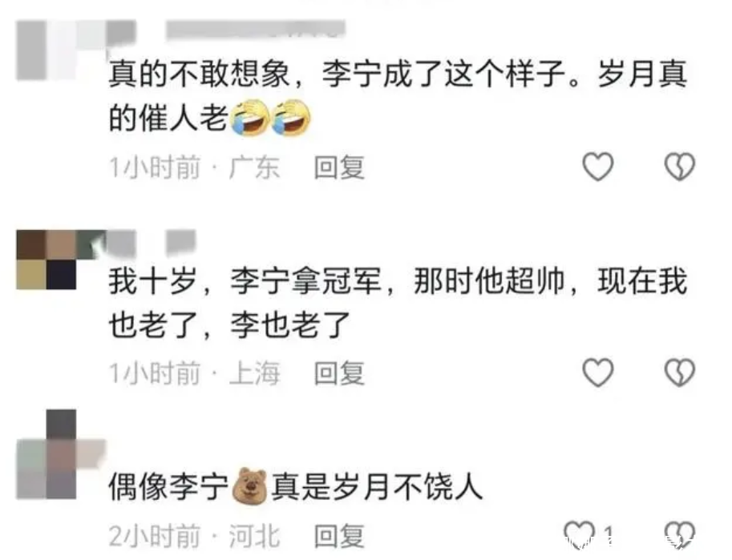732x560 pixels.
Task: Like the Shanghai comment with heart icon
Action: (x=597, y=373)
